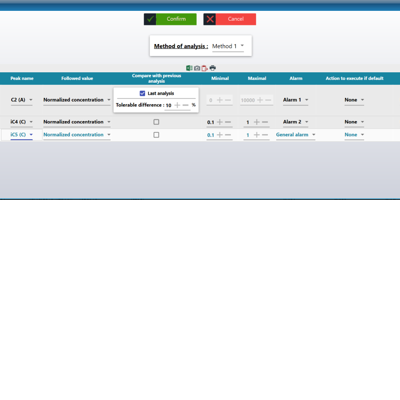Screen dimensions: 400x400
Task: Decrease the Tolerable difference with minus
Action: (186, 105)
